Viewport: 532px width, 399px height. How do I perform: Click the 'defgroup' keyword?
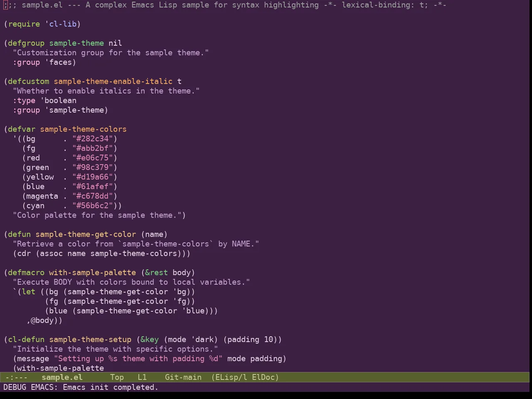(x=26, y=43)
